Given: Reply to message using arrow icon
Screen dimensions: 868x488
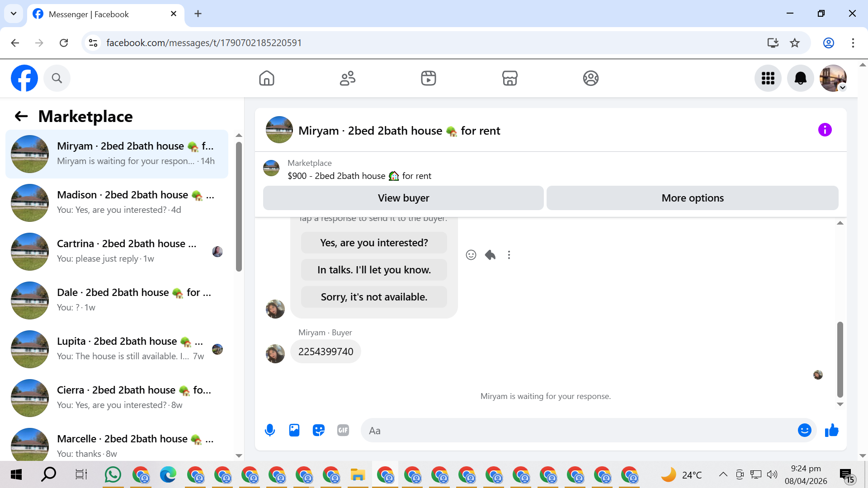Looking at the screenshot, I should pos(490,255).
